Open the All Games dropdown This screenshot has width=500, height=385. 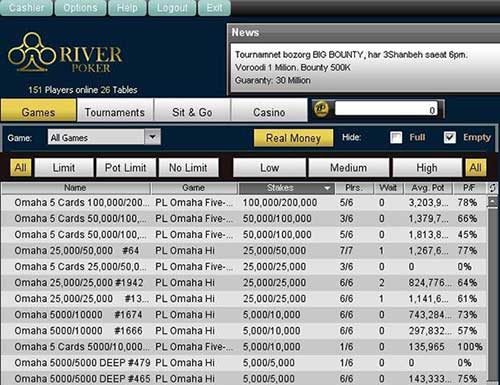[x=104, y=137]
